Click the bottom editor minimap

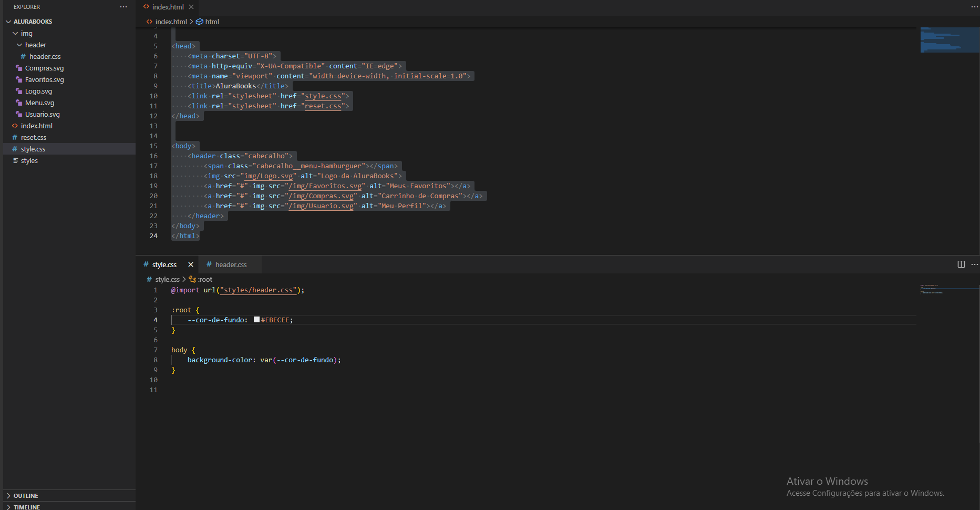click(950, 289)
